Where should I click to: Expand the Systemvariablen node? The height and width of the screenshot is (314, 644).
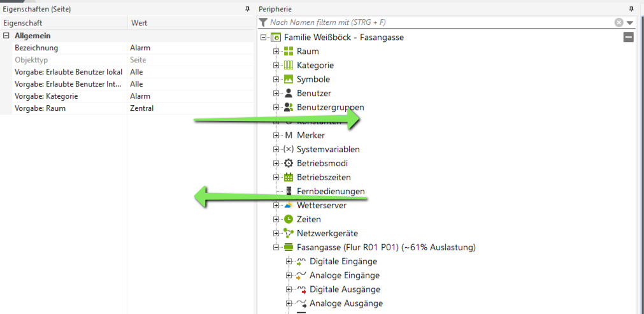point(276,150)
